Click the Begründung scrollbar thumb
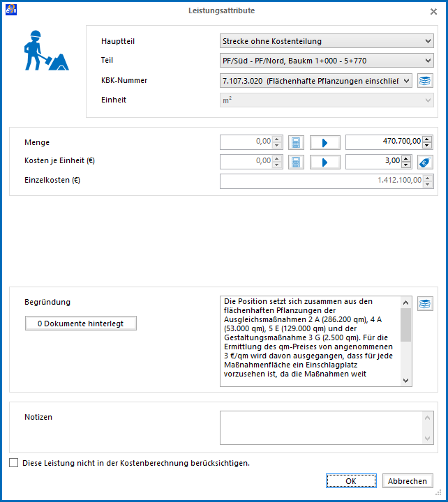 pyautogui.click(x=405, y=325)
